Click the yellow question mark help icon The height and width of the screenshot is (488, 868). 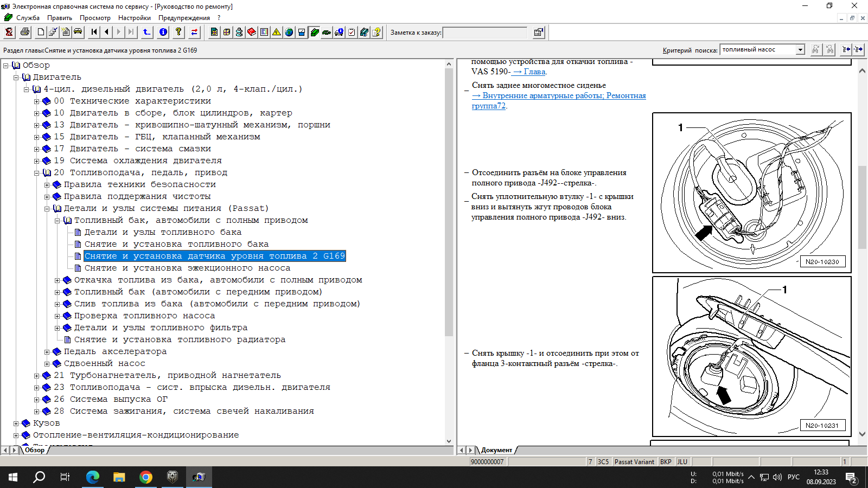[178, 32]
